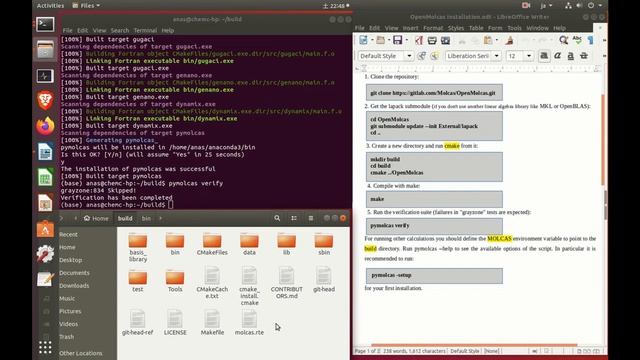Click the Spelling check Abc icon
The width and height of the screenshot is (640, 360).
pos(577,40)
